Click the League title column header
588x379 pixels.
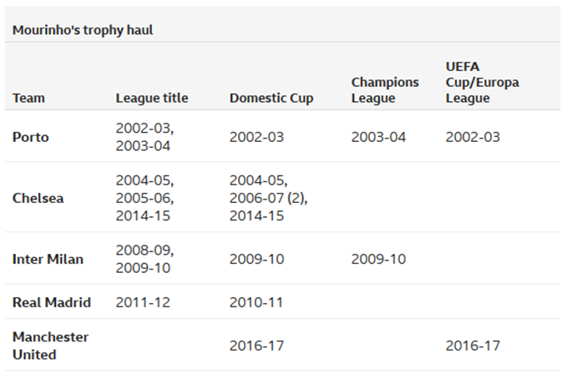(152, 98)
